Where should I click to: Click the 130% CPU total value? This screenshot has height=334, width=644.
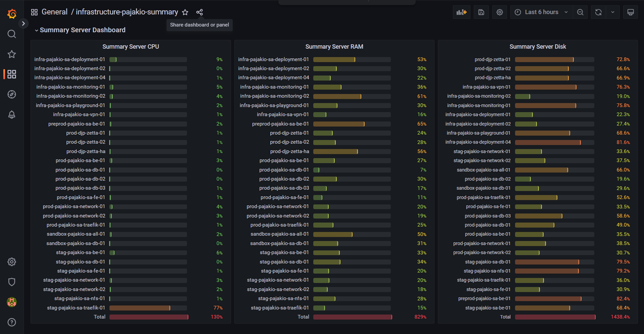pyautogui.click(x=217, y=317)
